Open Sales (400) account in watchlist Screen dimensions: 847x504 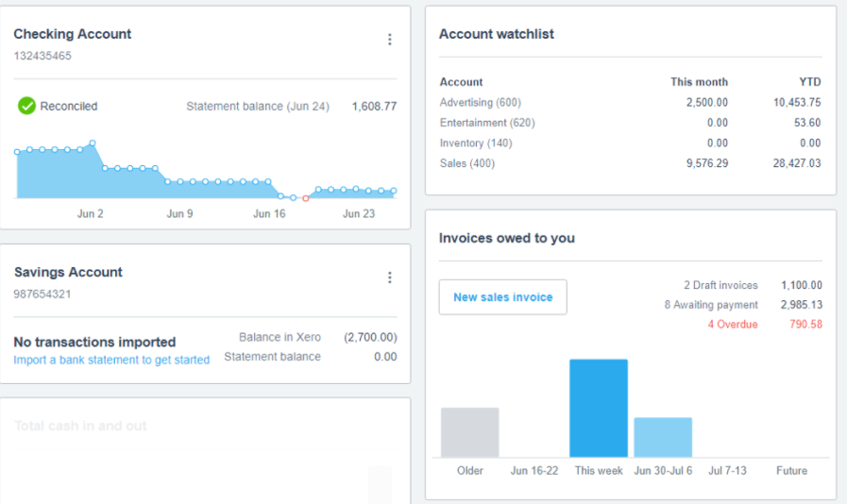467,163
